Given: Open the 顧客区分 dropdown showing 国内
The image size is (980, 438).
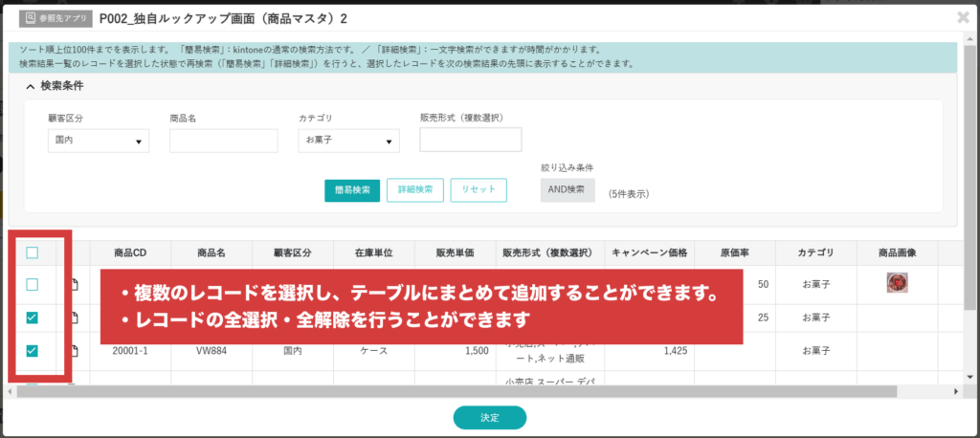Looking at the screenshot, I should tap(98, 142).
